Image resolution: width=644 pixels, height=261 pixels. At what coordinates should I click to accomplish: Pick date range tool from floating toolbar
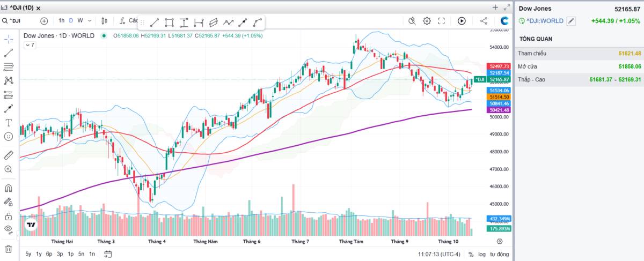click(x=199, y=23)
